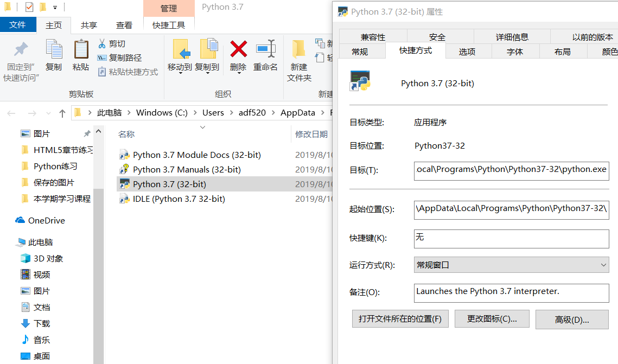Click the Target (目标) path field
The width and height of the screenshot is (618, 364).
[x=511, y=171]
